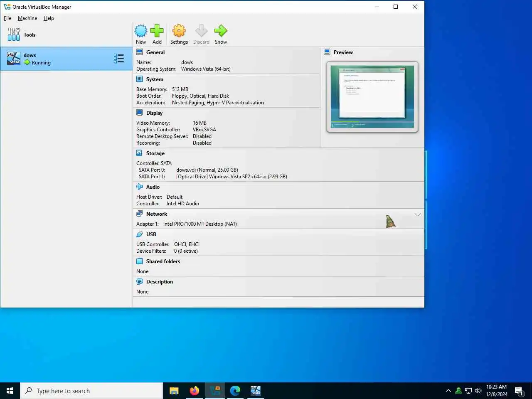Viewport: 532px width, 399px height.
Task: Open the Help menu
Action: 49,18
